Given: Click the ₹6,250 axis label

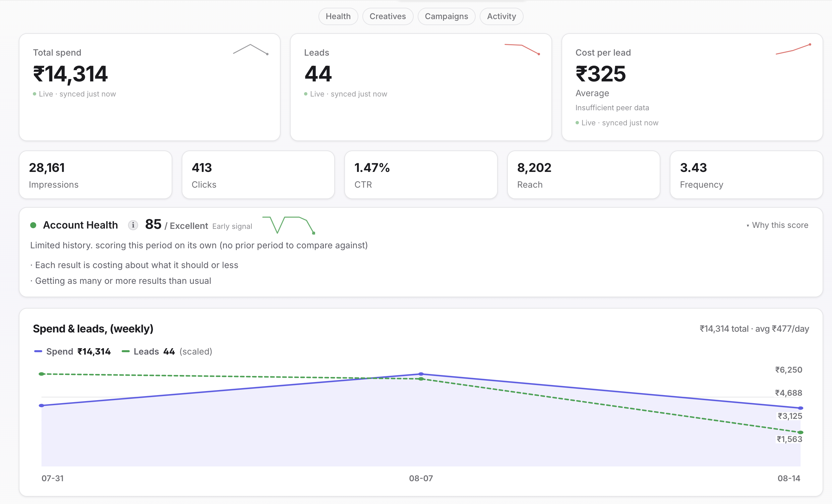Looking at the screenshot, I should point(789,370).
